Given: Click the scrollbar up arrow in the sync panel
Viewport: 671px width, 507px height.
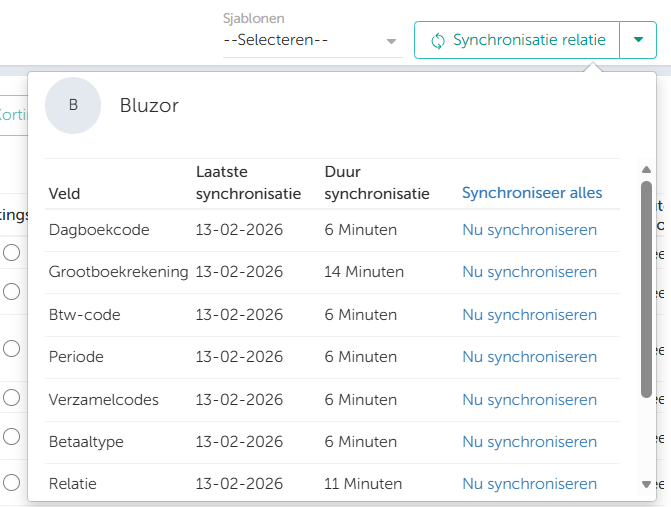Looking at the screenshot, I should [x=646, y=169].
